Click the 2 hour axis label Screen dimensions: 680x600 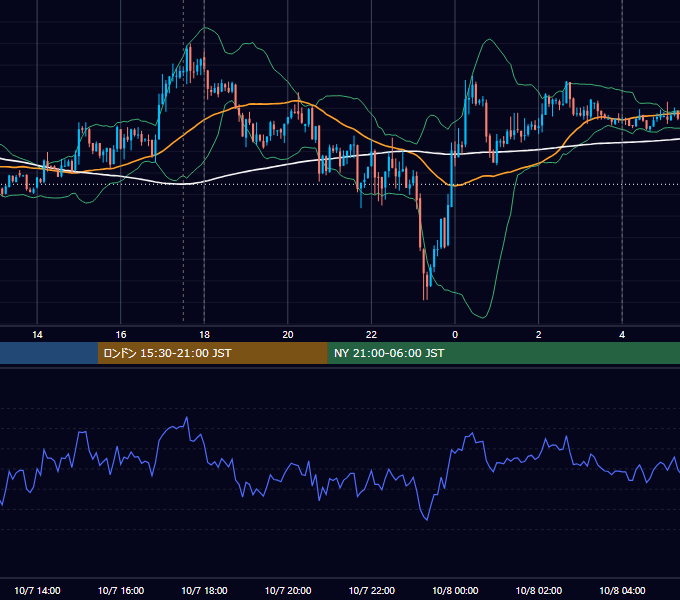coord(538,335)
